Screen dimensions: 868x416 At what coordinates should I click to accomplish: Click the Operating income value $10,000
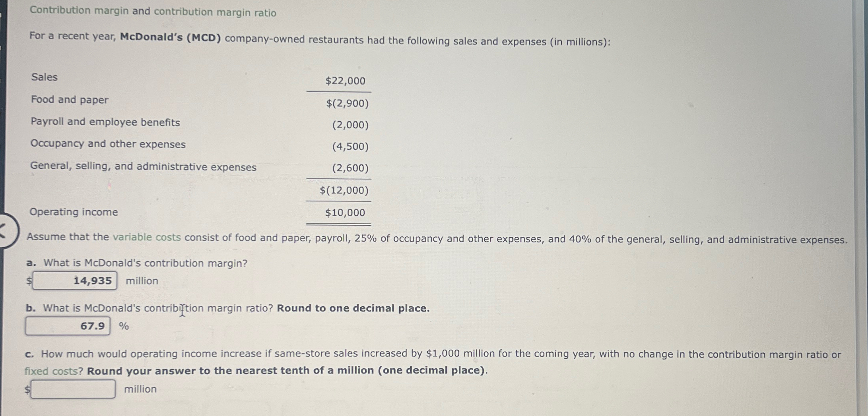coord(345,213)
